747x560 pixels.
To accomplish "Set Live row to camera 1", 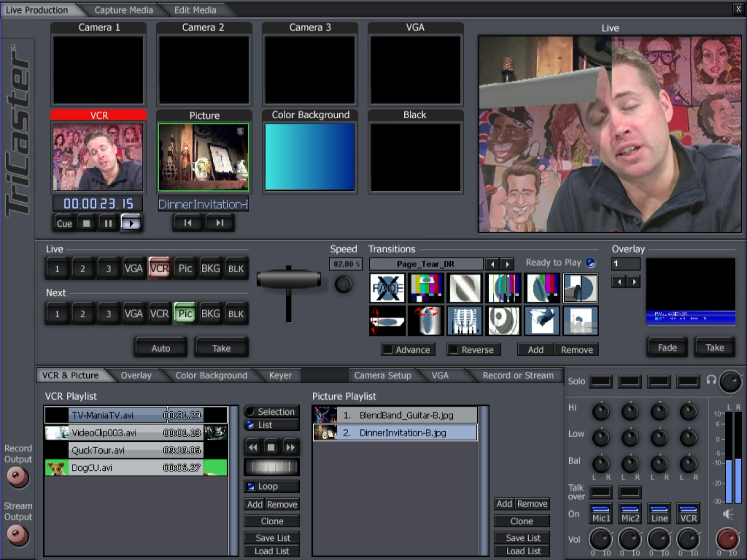I will (x=57, y=269).
